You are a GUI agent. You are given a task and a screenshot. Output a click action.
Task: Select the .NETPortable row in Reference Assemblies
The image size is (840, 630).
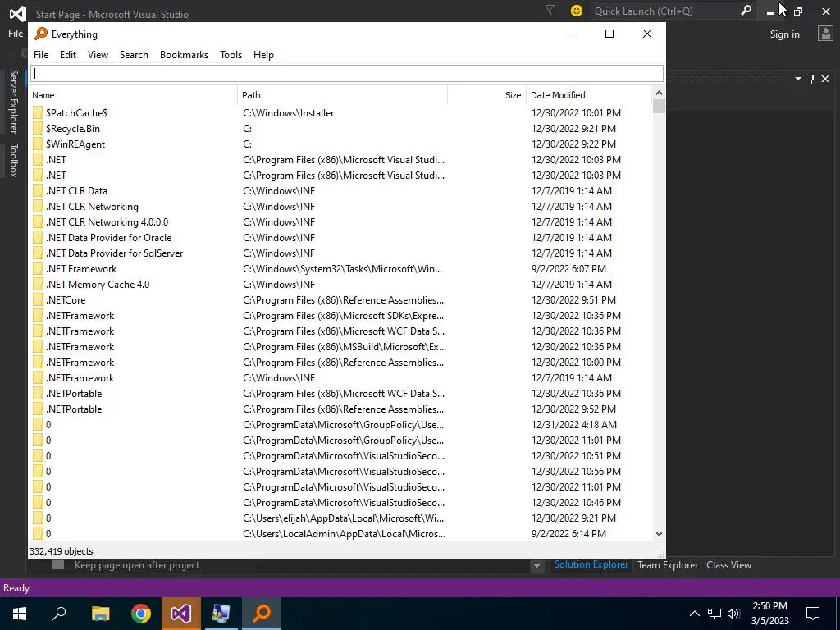(x=340, y=409)
